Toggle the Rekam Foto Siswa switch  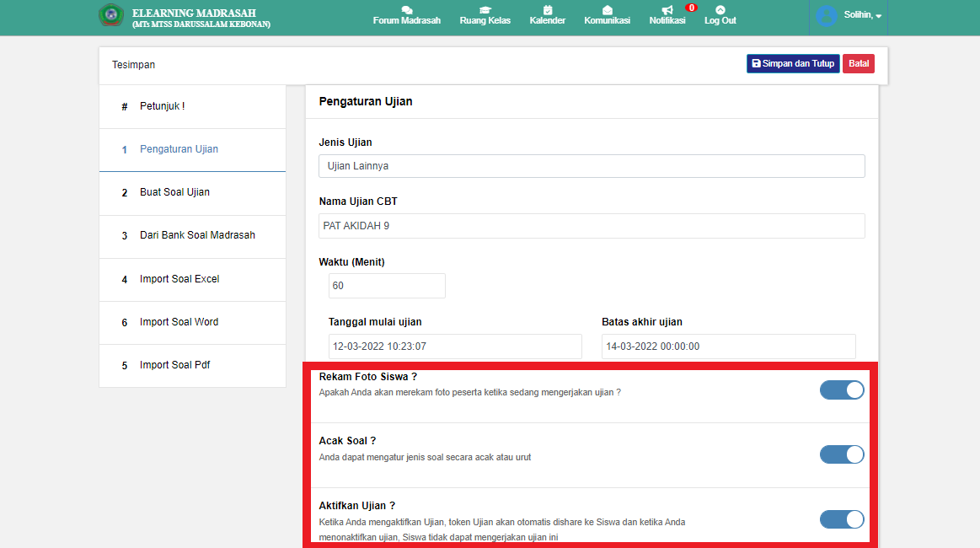tap(842, 390)
